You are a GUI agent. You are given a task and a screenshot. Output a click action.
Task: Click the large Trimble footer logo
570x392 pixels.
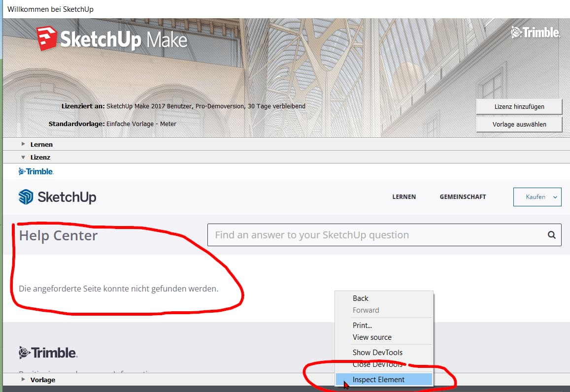tap(48, 353)
